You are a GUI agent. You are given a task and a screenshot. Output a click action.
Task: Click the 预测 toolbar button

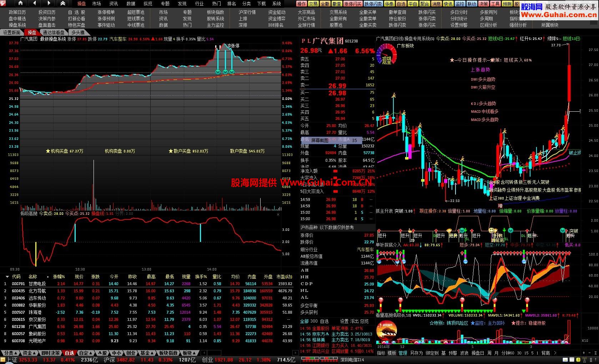point(507,4)
